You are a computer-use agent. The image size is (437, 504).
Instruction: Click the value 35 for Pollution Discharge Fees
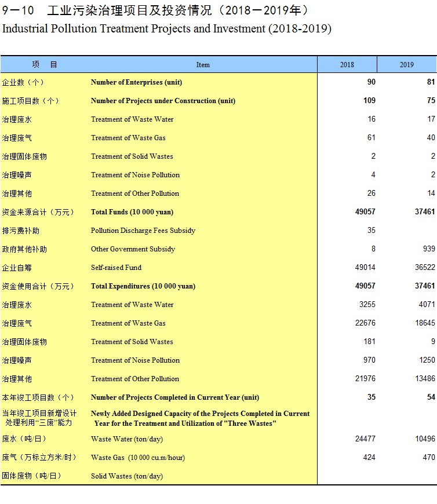pos(372,231)
